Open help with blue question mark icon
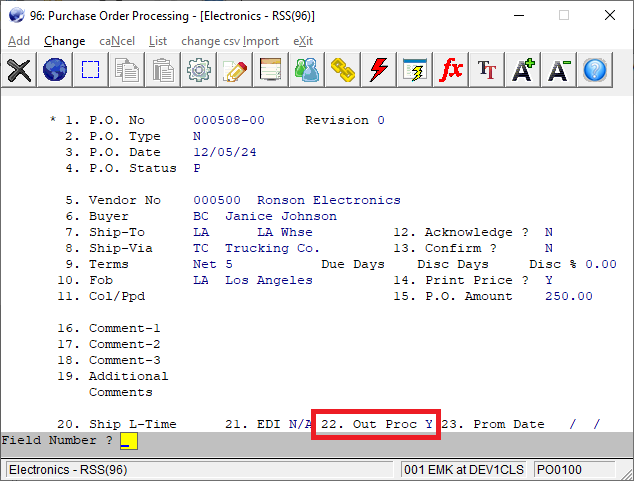This screenshot has width=634, height=481. pos(595,69)
